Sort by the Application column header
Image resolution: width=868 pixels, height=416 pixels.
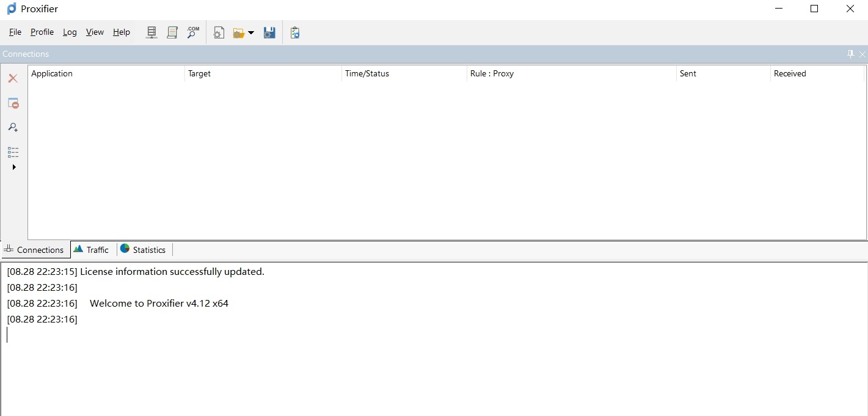(52, 73)
